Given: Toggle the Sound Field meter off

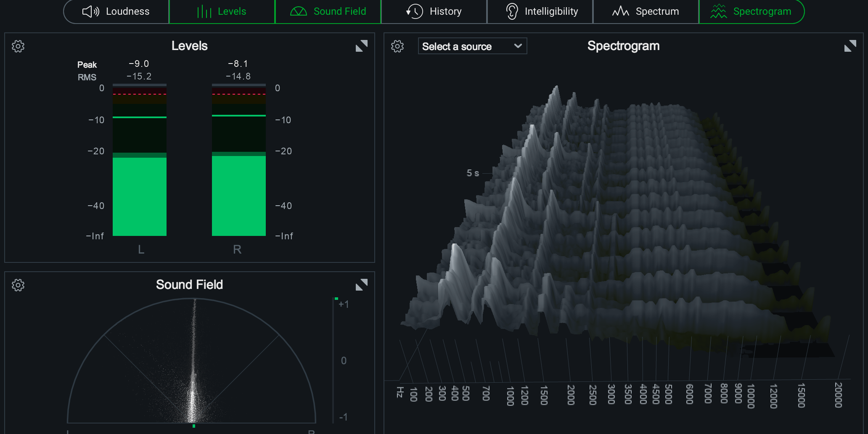Looking at the screenshot, I should [x=328, y=11].
